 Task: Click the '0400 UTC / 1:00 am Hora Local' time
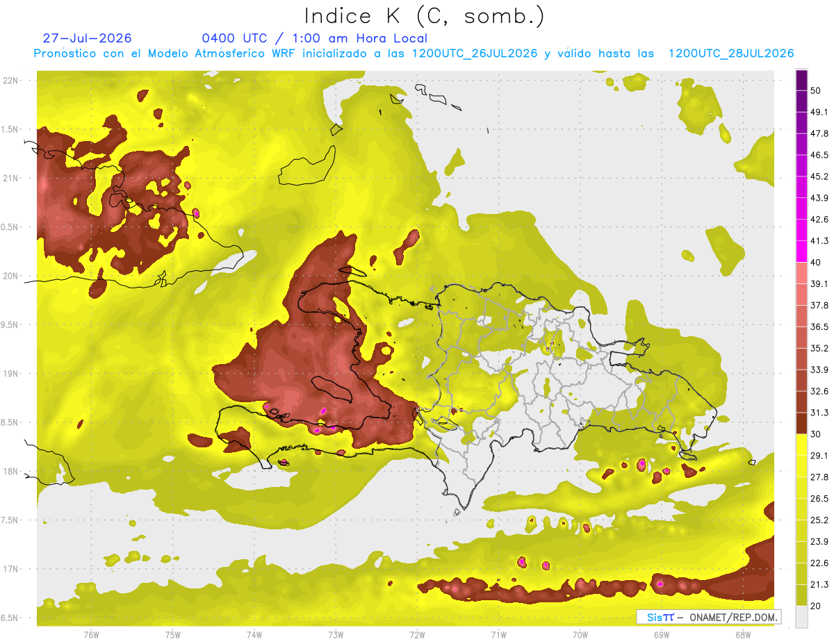[x=315, y=38]
